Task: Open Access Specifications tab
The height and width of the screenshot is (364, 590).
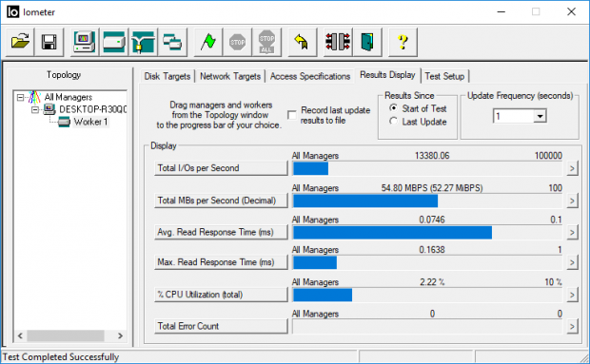Action: point(310,76)
